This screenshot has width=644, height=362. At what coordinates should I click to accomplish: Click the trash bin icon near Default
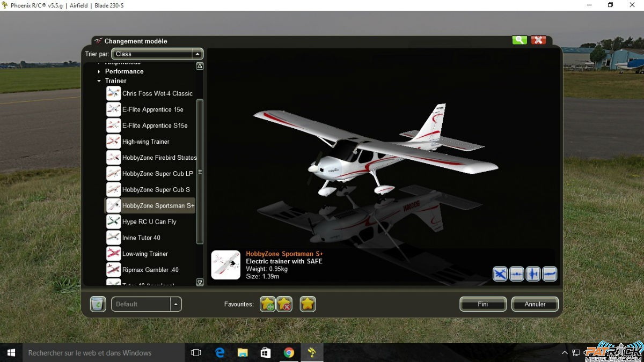point(98,304)
